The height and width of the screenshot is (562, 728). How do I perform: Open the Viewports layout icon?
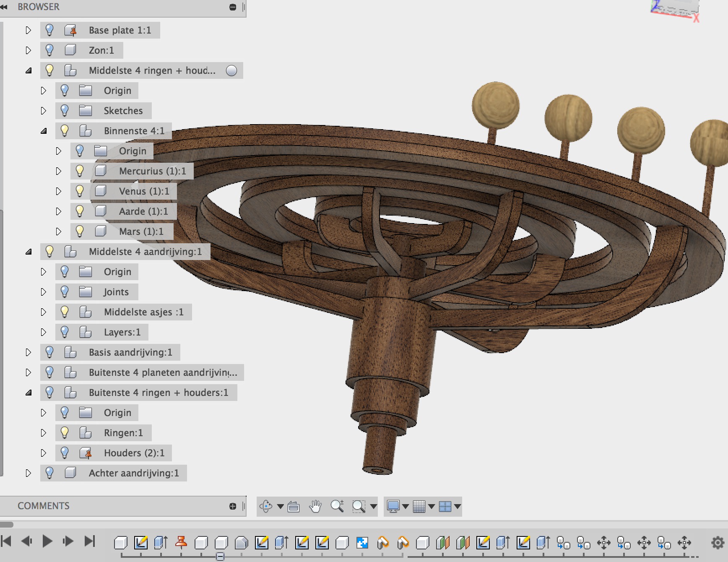point(445,506)
